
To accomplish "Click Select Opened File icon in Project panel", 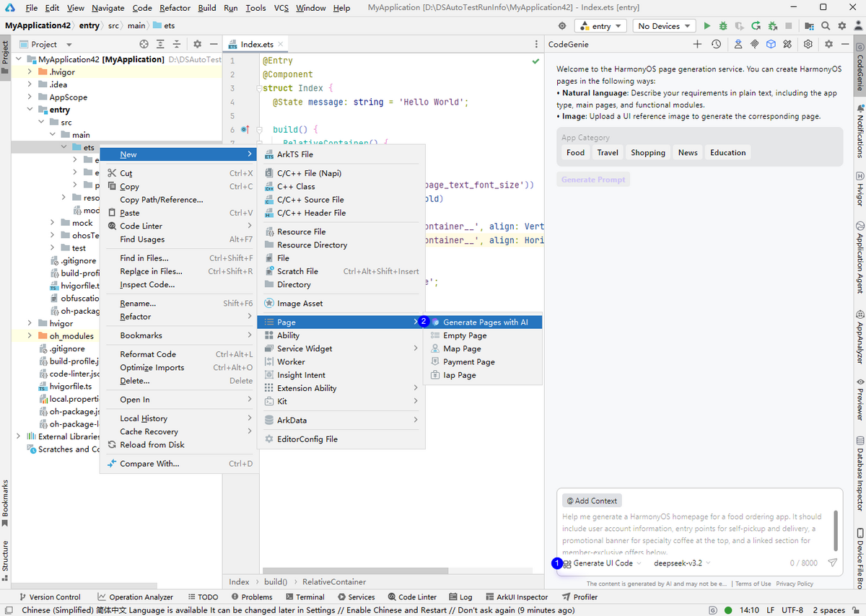I will pyautogui.click(x=144, y=44).
